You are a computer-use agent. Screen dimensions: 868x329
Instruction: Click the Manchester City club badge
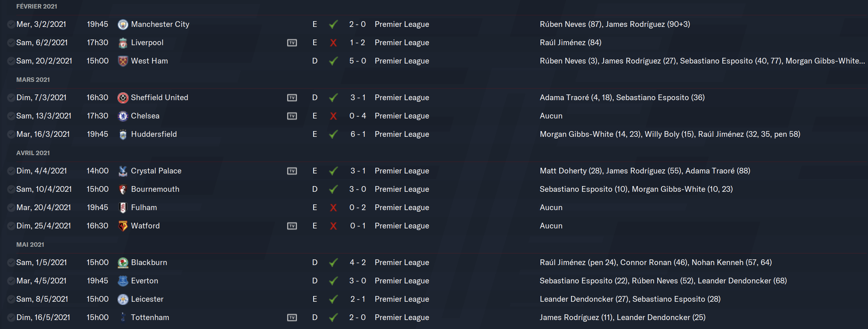point(123,24)
